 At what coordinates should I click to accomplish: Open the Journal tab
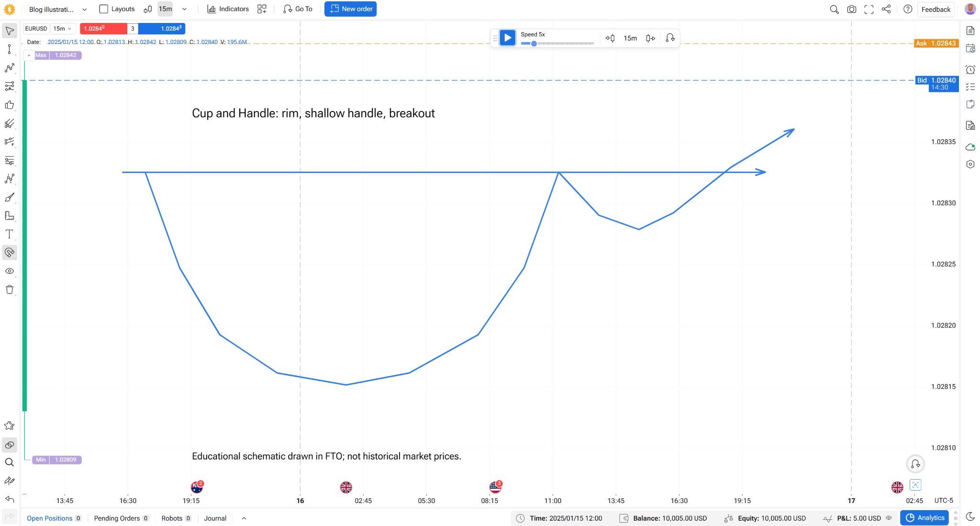click(215, 518)
